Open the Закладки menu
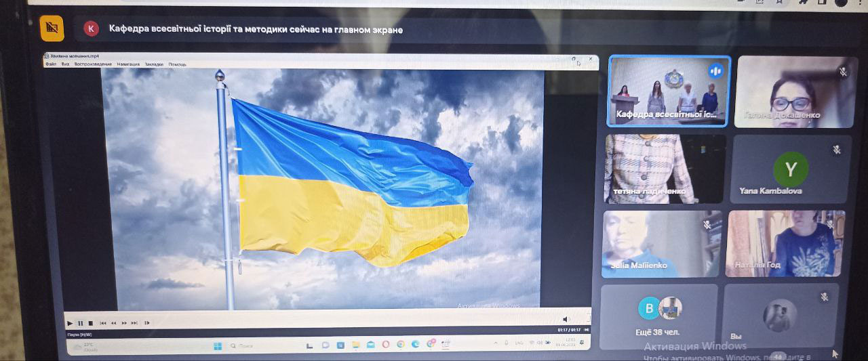 154,64
